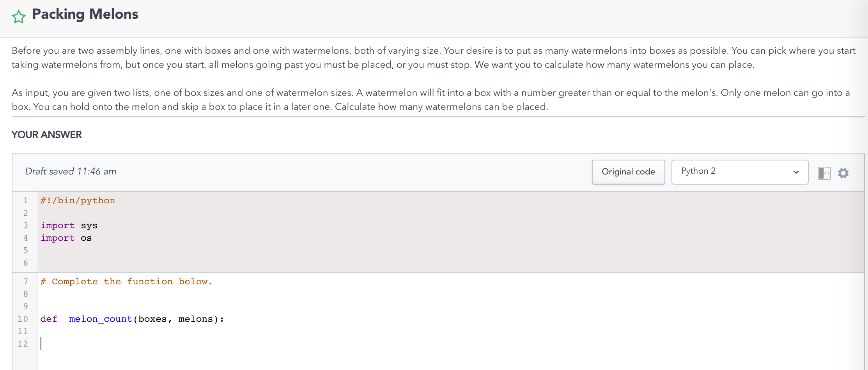The image size is (868, 370).
Task: Click the YOUR ANSWER section heading
Action: click(46, 135)
